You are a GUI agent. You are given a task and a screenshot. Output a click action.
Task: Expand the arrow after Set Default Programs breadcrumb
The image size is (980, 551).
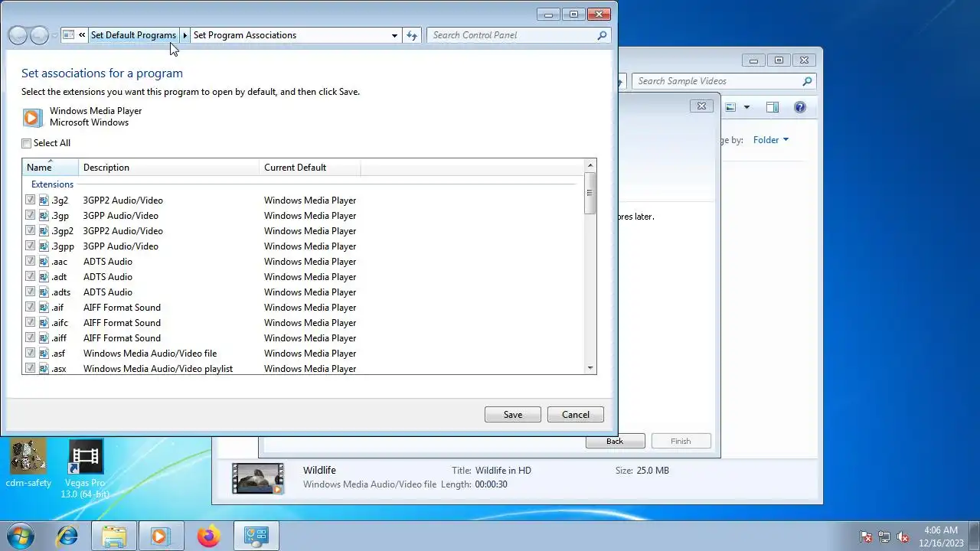coord(185,35)
